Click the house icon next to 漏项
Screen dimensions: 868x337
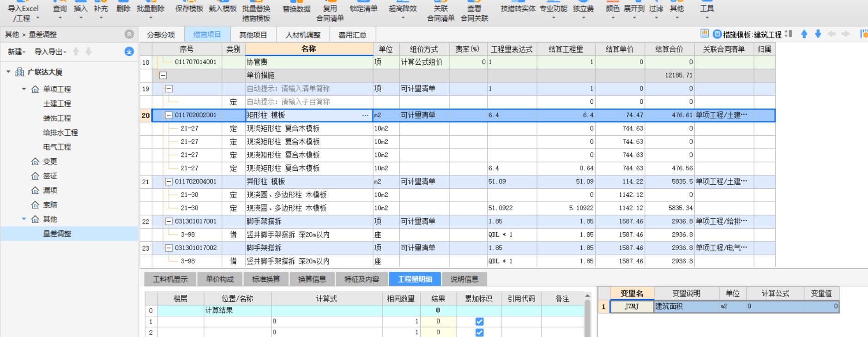[x=35, y=190]
